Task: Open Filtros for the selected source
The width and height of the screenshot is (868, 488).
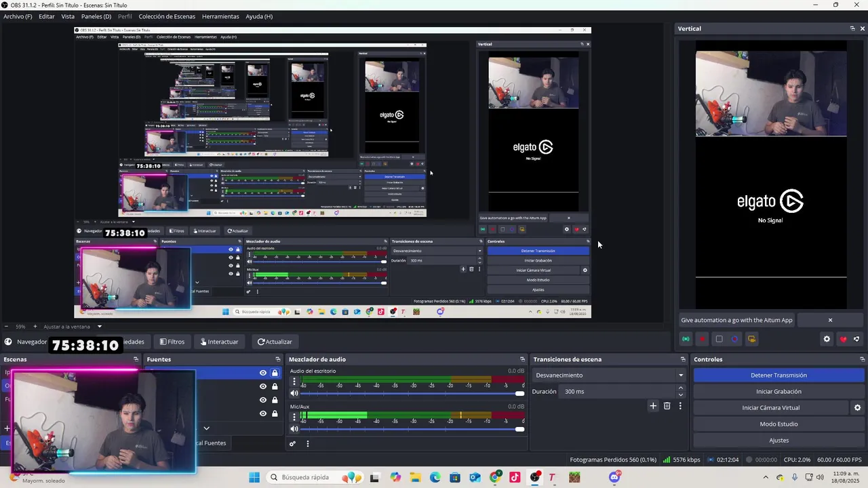Action: 172,342
